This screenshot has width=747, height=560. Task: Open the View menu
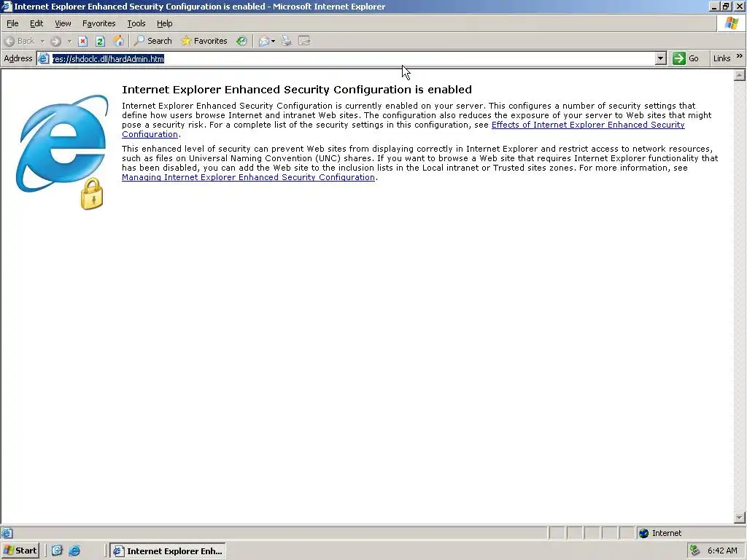pos(63,23)
